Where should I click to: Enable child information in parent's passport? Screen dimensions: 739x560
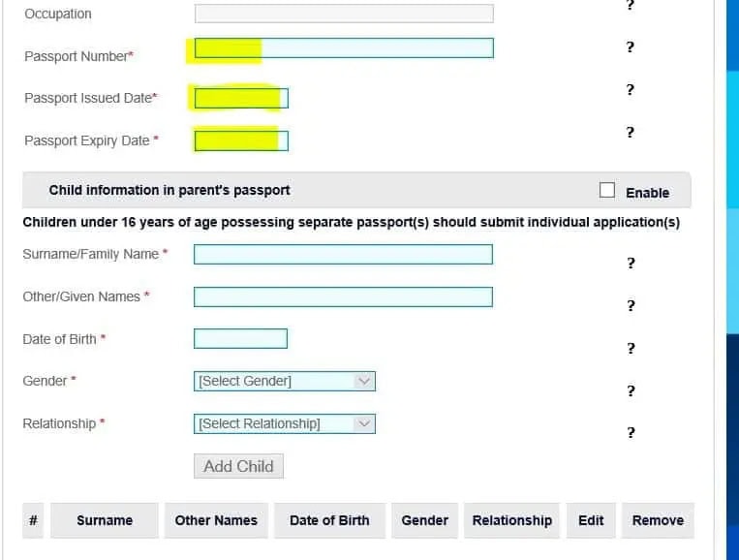[607, 190]
